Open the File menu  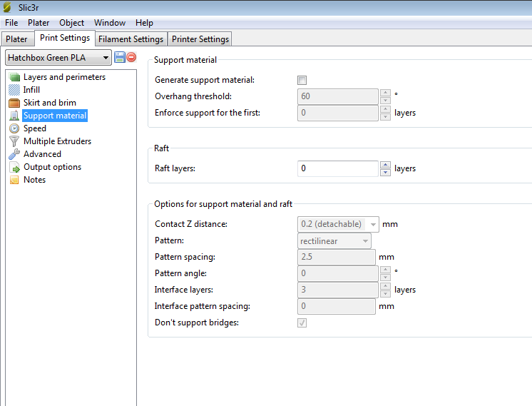pos(11,23)
